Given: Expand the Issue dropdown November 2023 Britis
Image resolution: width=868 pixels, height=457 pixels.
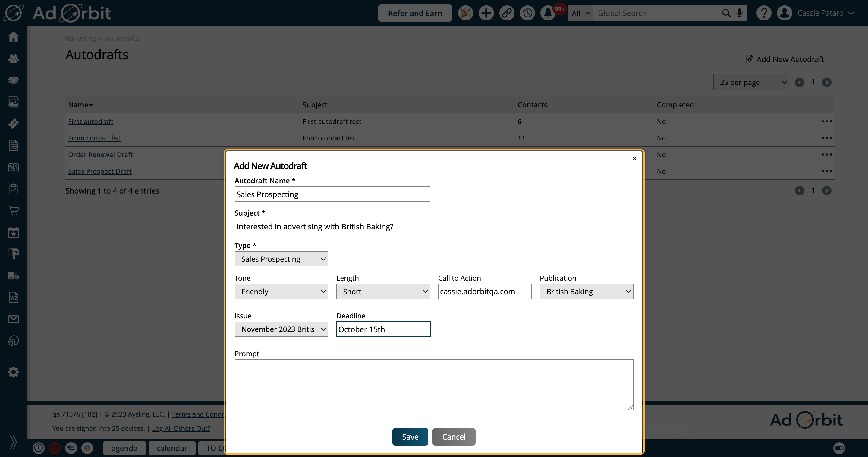Looking at the screenshot, I should pos(281,328).
